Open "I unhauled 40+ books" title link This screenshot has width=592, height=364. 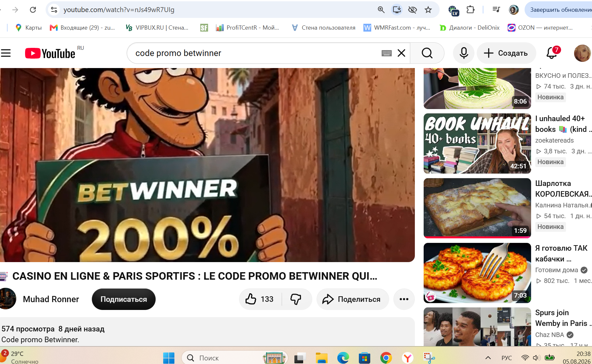point(563,124)
